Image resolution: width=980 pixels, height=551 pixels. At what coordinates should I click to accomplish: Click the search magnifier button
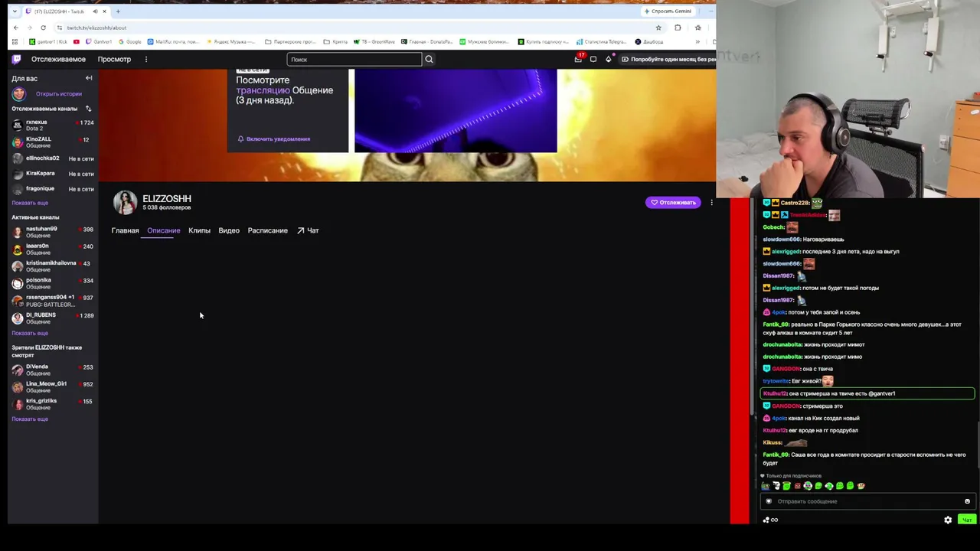(429, 59)
